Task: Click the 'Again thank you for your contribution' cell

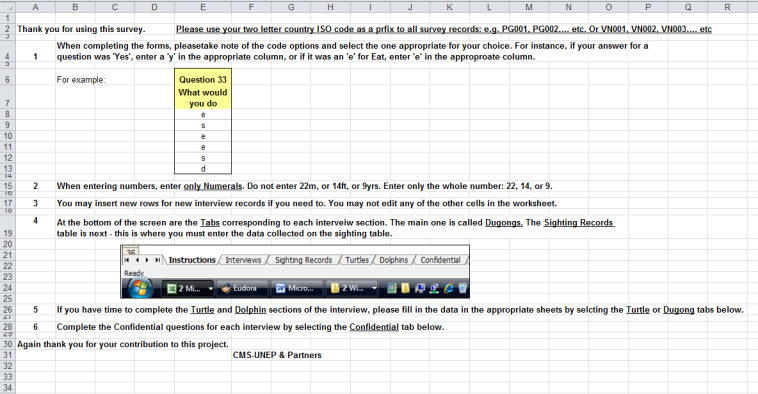Action: pyautogui.click(x=123, y=344)
